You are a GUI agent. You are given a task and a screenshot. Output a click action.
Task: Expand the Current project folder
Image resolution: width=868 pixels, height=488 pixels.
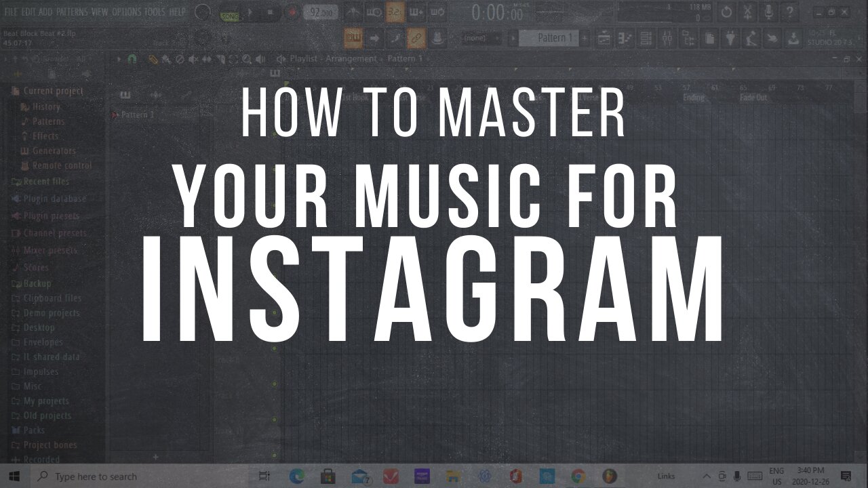tap(47, 91)
